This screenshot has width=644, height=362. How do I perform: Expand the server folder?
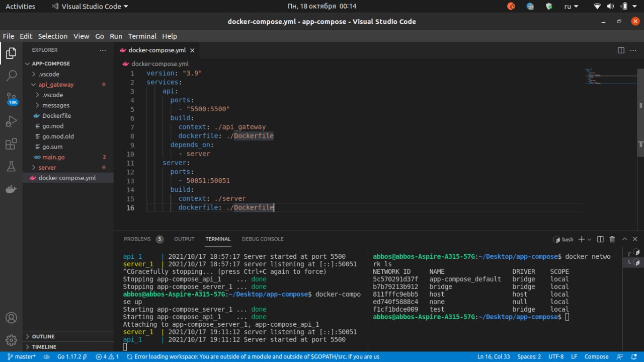[47, 167]
